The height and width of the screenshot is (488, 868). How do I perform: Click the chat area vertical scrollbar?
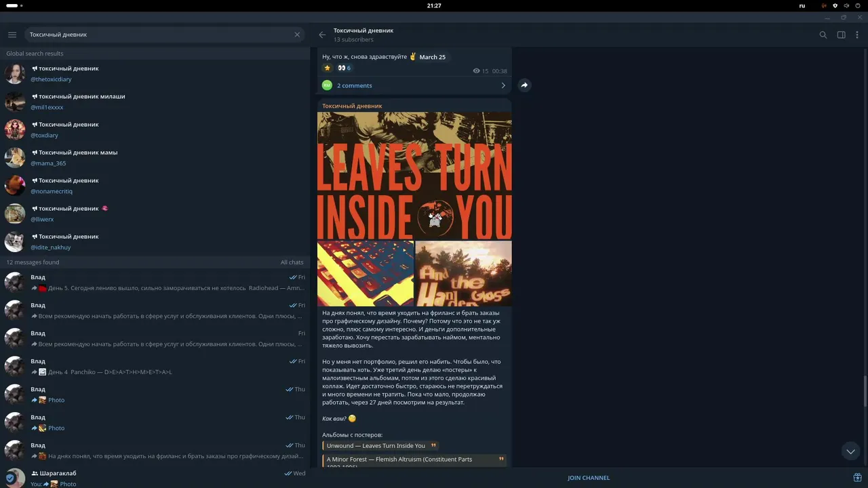[865, 391]
